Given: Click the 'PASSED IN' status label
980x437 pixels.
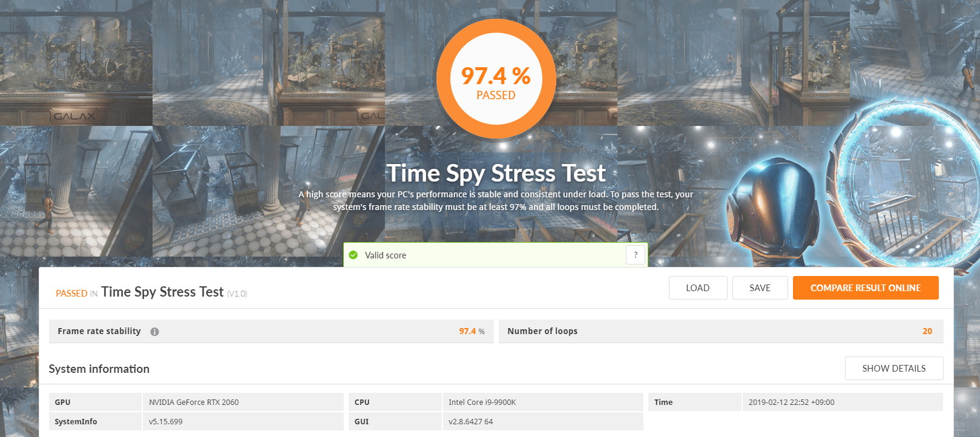Looking at the screenshot, I should click(77, 294).
